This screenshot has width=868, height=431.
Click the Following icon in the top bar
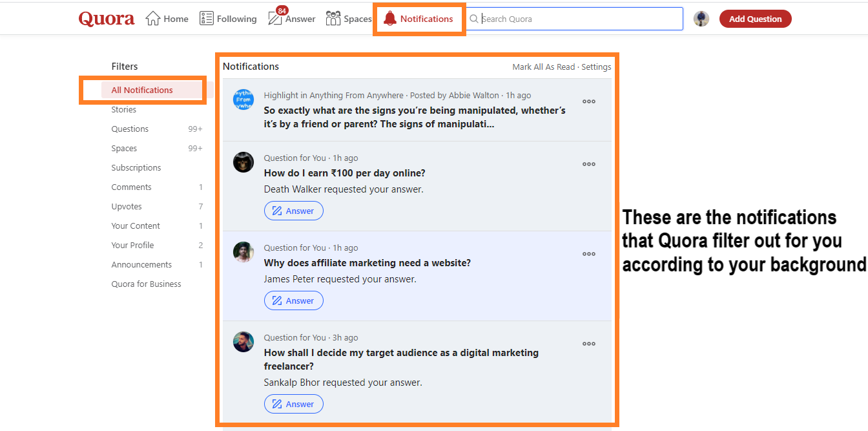[207, 18]
